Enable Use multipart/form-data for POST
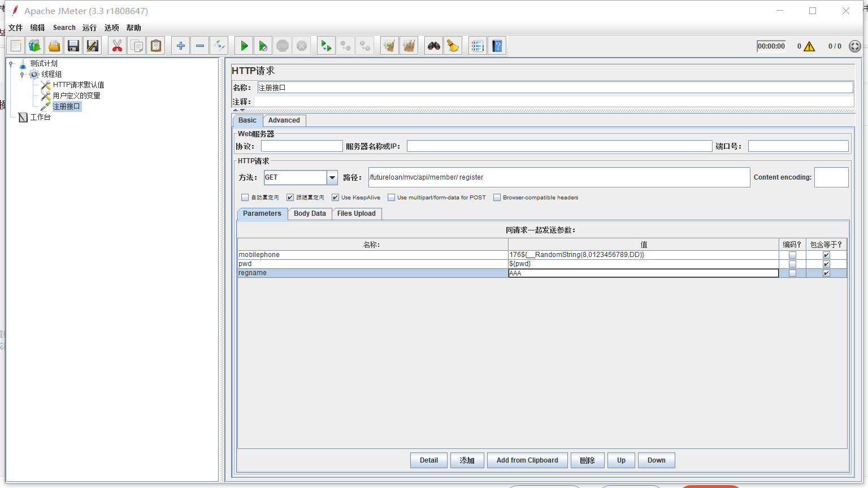This screenshot has width=868, height=488. coord(391,198)
